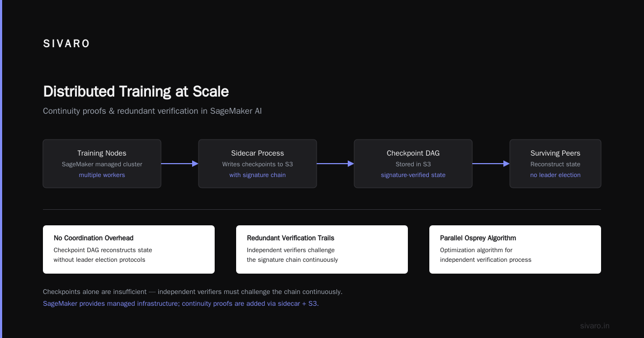Click 'without leader election protocols' line
Viewport: 644px width, 338px height.
(99, 260)
